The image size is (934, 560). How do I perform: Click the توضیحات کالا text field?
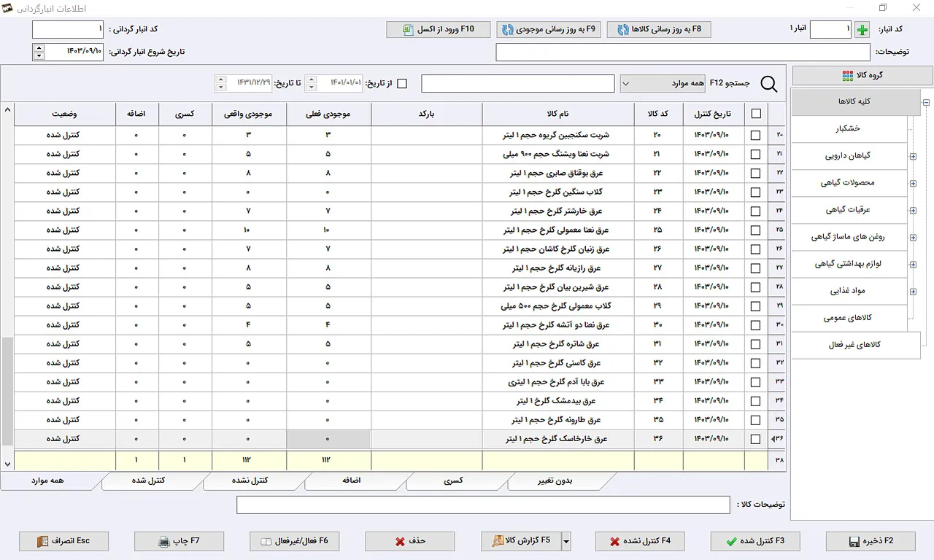[x=483, y=505]
